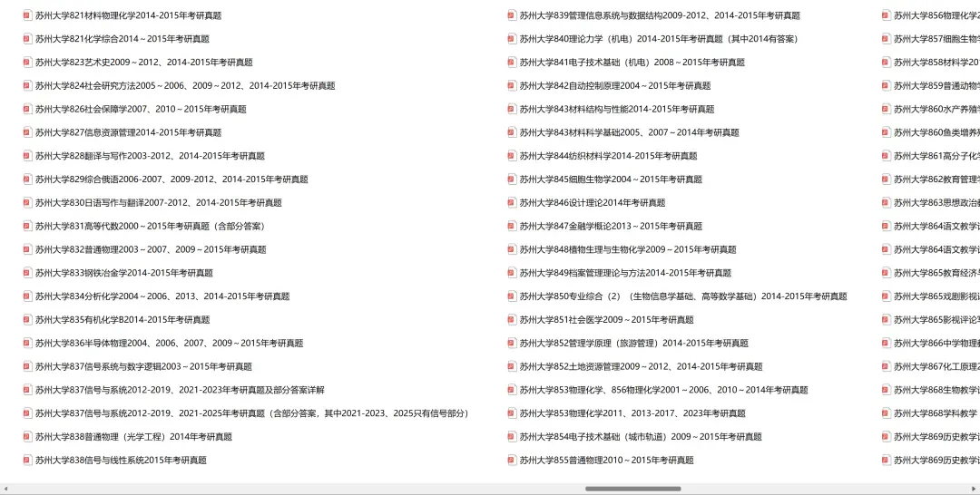Click PDF icon for 苏州大学841电子技术基础 file
Viewport: 980px width, 495px height.
pos(512,62)
